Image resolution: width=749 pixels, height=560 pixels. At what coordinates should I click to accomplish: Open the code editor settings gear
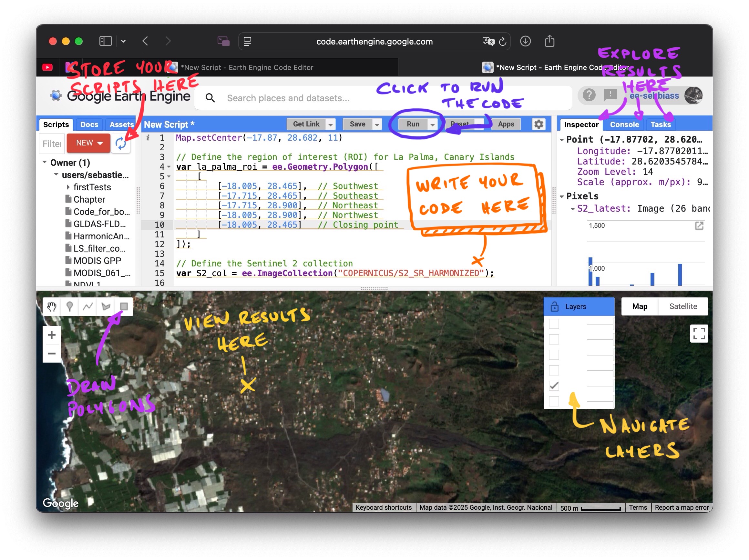[539, 124]
